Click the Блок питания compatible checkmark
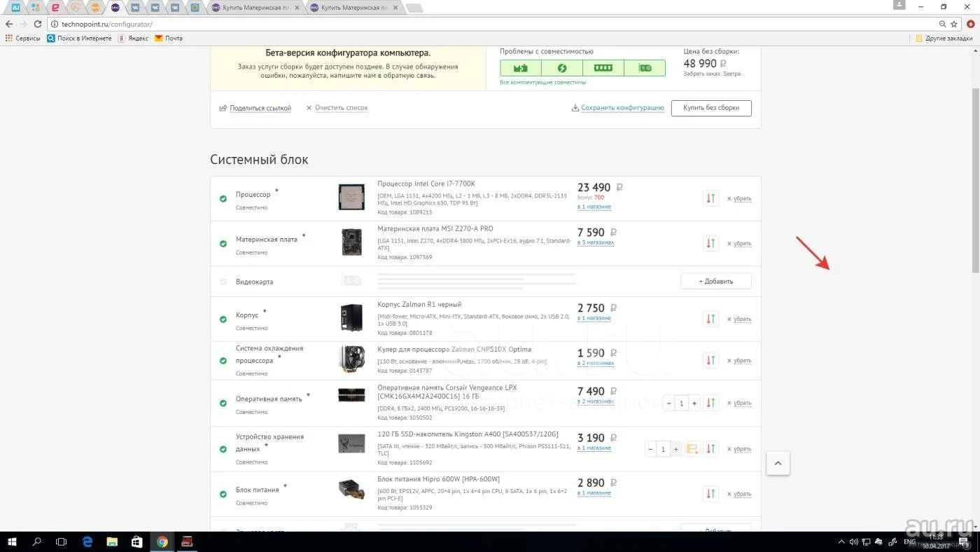The image size is (980, 552). (x=223, y=494)
